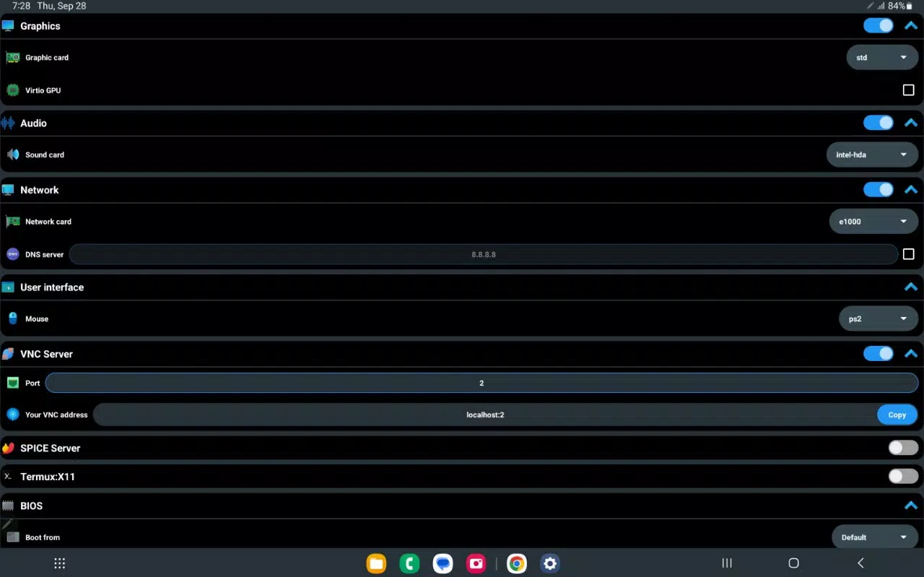
Task: Click the SPICE Server title text
Action: [x=51, y=448]
